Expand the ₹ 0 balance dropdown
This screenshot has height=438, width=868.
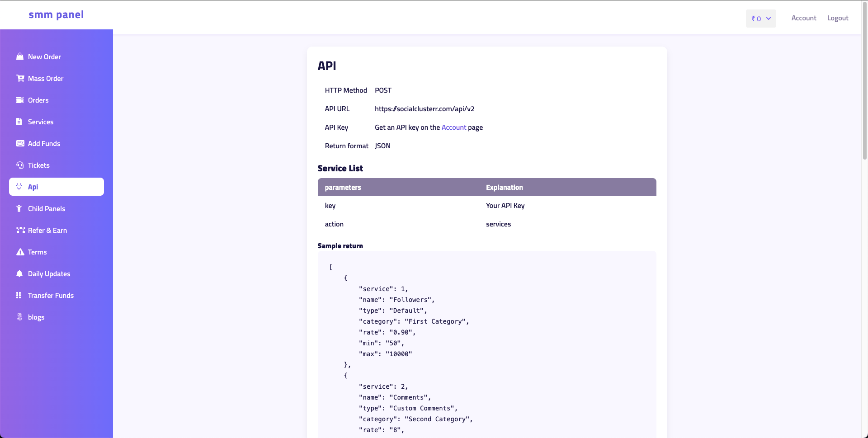761,19
